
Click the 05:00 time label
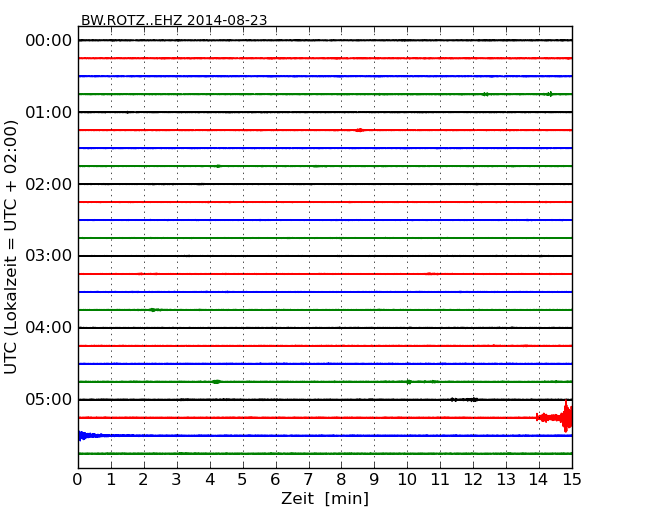click(x=49, y=400)
